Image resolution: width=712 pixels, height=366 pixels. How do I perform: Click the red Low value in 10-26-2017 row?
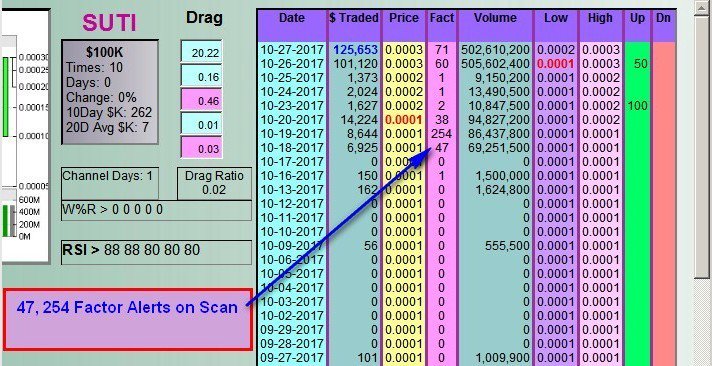coord(556,64)
